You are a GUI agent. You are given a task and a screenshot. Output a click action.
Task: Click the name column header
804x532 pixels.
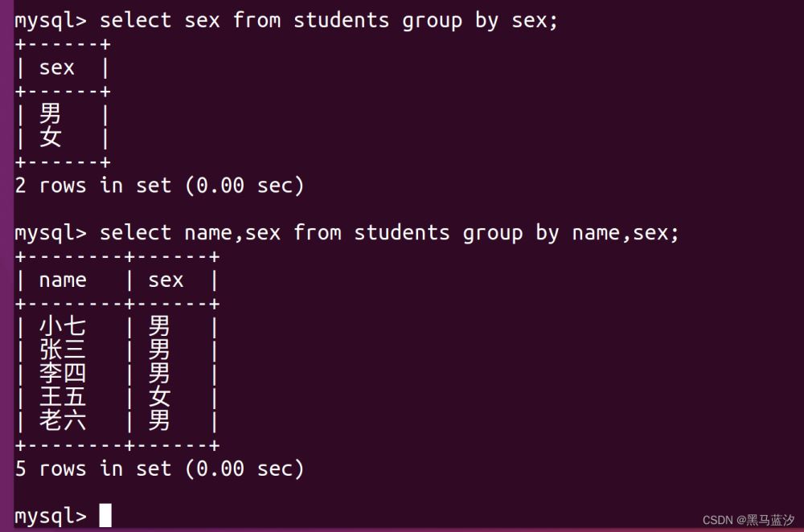[63, 280]
